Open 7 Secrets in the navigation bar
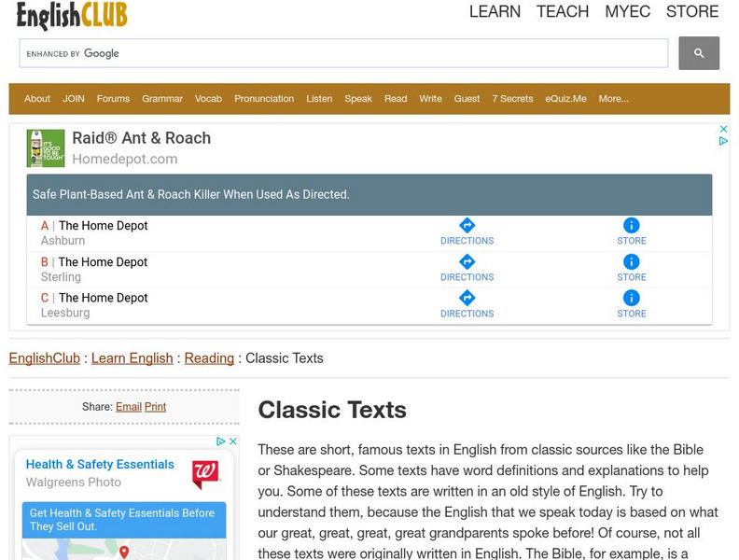 tap(512, 99)
